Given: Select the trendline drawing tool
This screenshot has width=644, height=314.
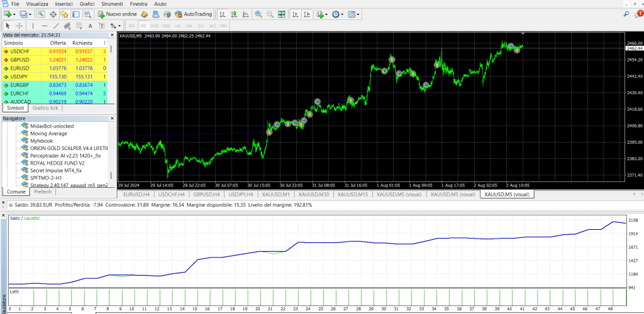Looking at the screenshot, I should (x=56, y=26).
